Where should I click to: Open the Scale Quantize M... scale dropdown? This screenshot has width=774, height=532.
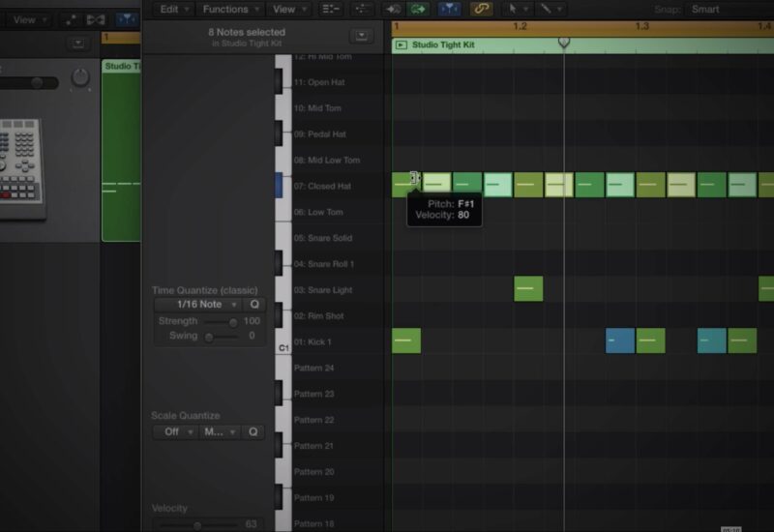(220, 431)
